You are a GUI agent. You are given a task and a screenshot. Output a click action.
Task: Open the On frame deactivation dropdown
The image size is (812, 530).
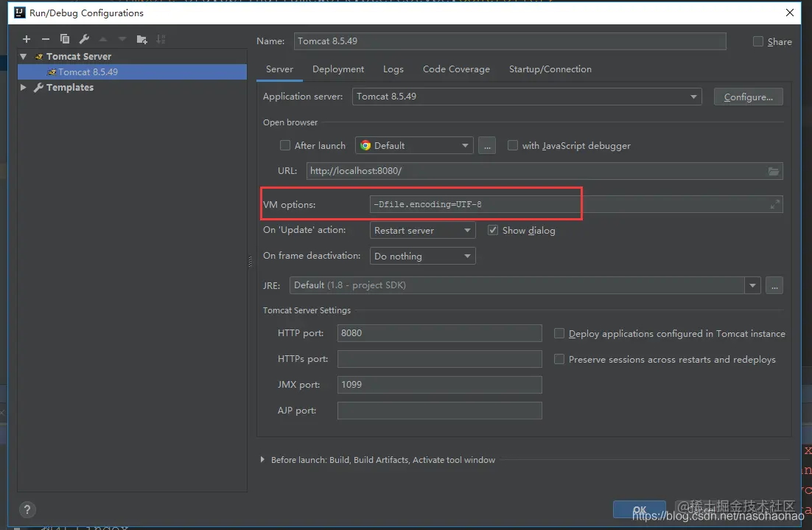pyautogui.click(x=422, y=256)
